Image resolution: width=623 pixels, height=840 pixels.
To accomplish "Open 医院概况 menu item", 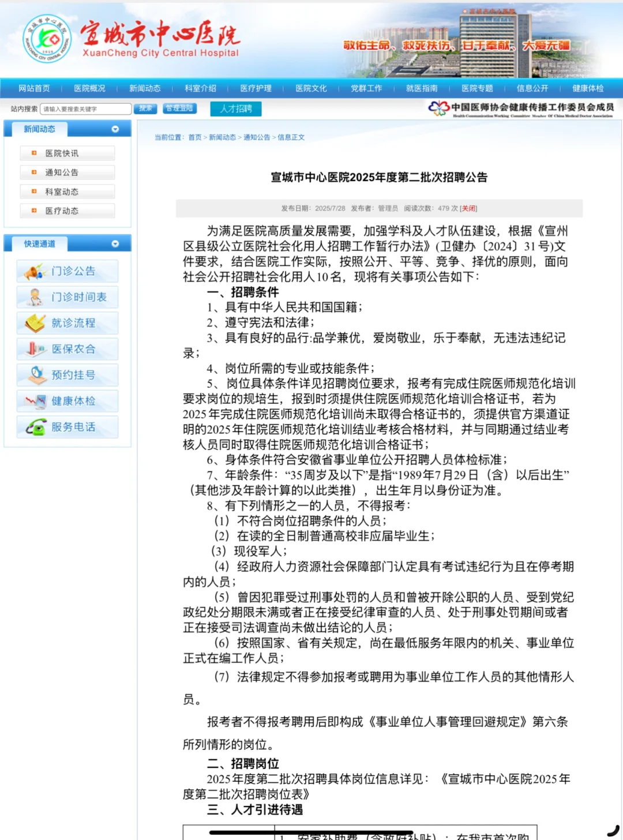I will point(89,88).
